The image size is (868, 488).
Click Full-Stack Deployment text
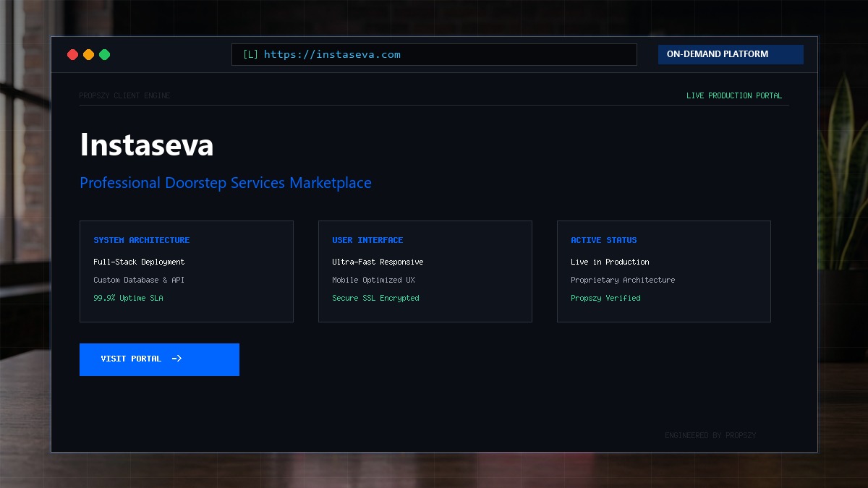(139, 262)
